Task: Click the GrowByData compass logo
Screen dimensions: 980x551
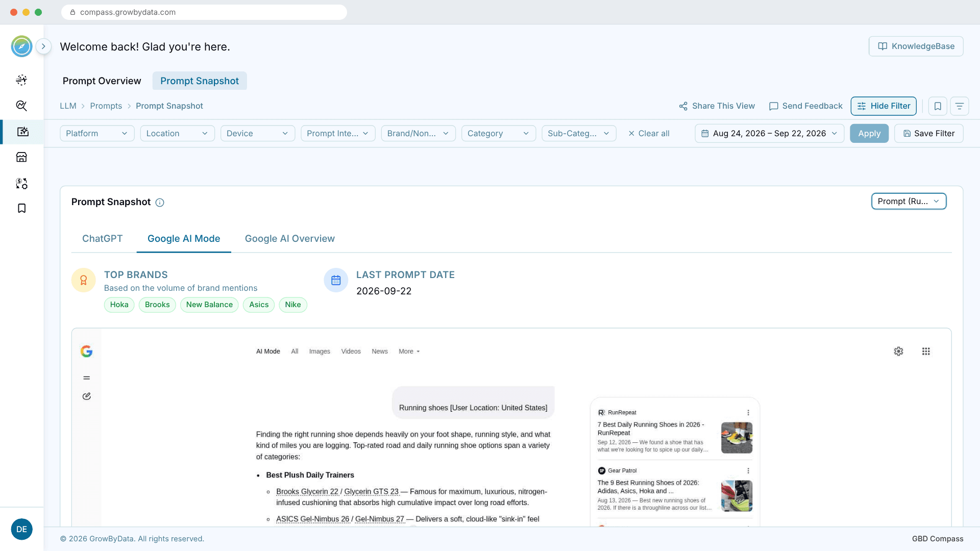Action: pos(21,46)
